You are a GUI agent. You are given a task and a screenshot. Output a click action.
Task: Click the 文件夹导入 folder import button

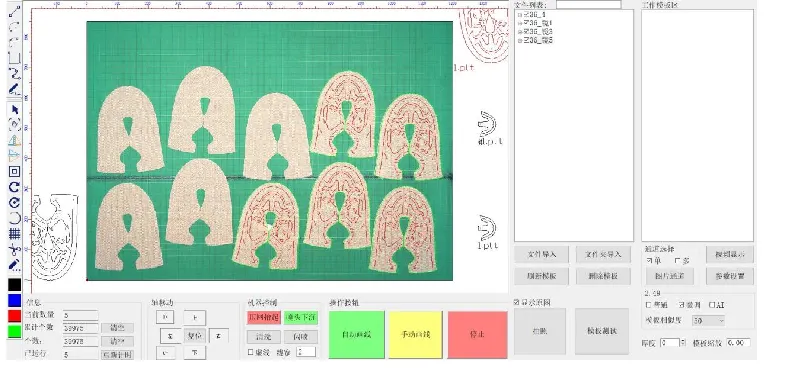603,255
